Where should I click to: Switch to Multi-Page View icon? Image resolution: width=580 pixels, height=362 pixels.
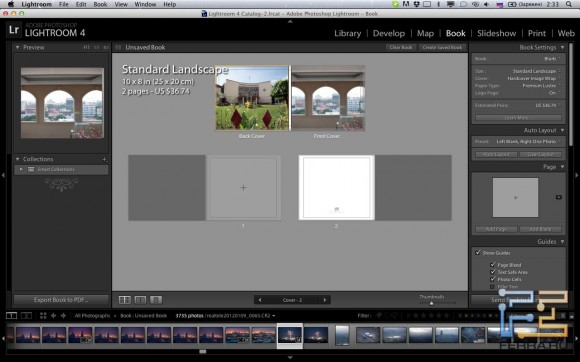click(x=125, y=300)
